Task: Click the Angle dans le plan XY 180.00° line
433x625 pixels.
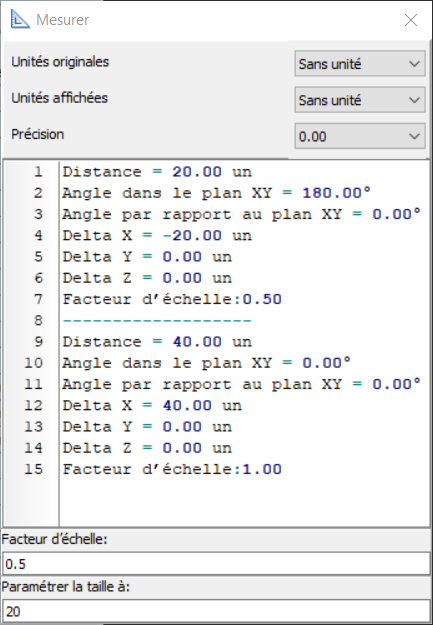Action: 216,193
